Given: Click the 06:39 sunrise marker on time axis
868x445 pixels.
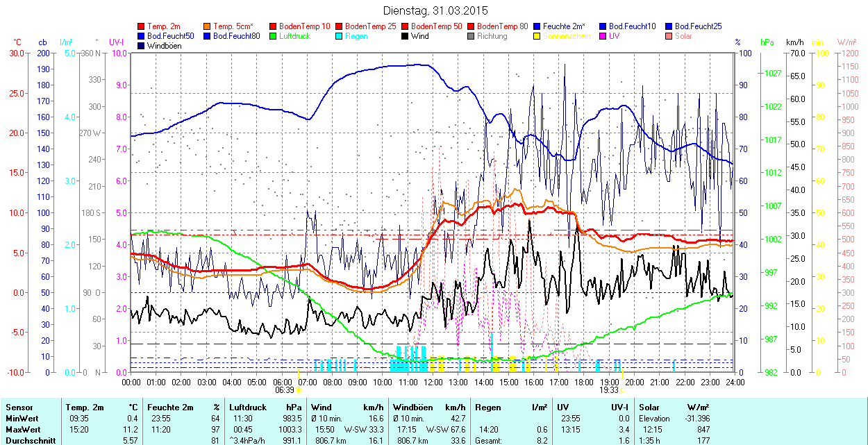Looking at the screenshot, I should 283,390.
